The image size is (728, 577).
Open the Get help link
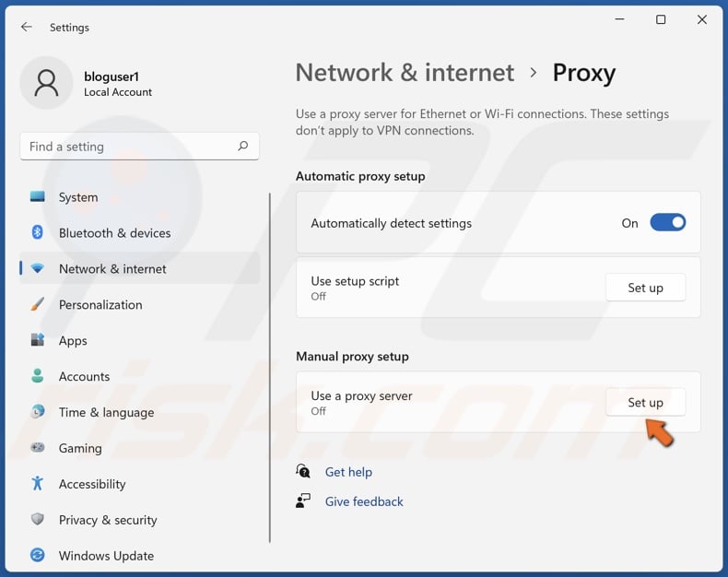point(348,472)
